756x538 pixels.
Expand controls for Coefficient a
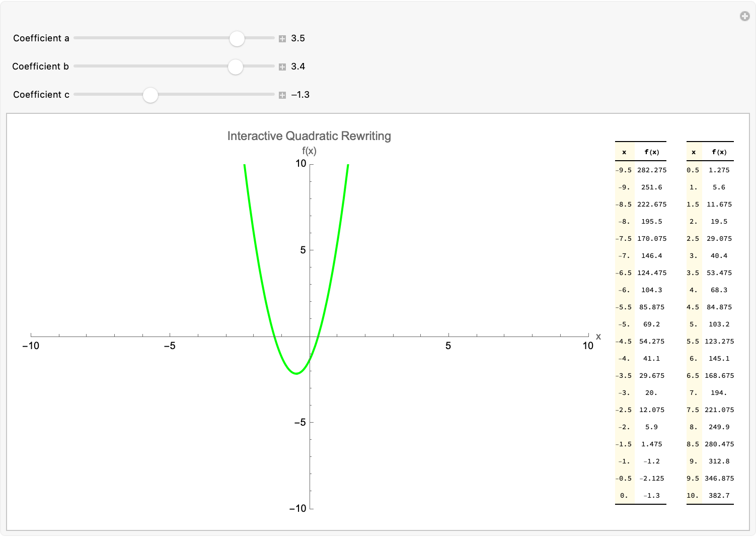[x=282, y=39]
